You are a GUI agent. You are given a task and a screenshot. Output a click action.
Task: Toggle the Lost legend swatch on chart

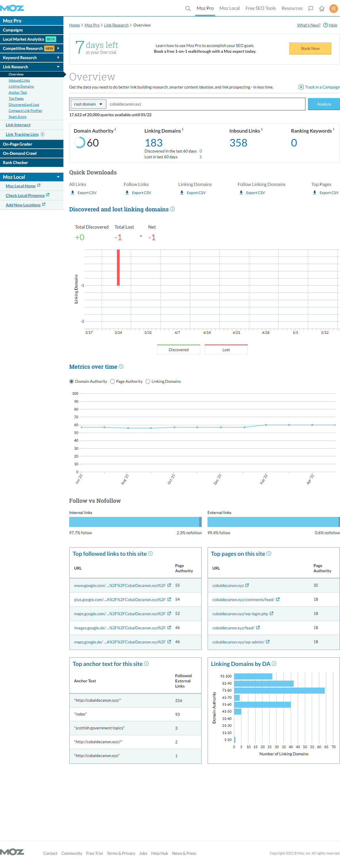tap(226, 349)
